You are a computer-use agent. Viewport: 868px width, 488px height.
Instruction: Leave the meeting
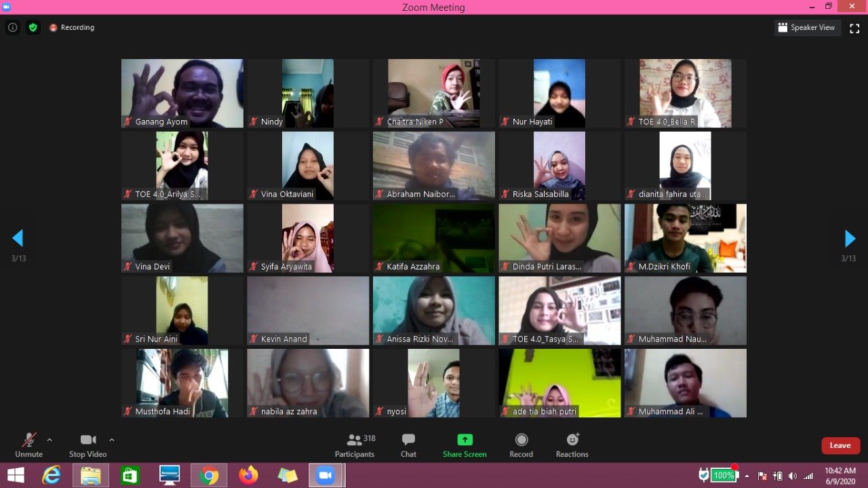pos(840,445)
